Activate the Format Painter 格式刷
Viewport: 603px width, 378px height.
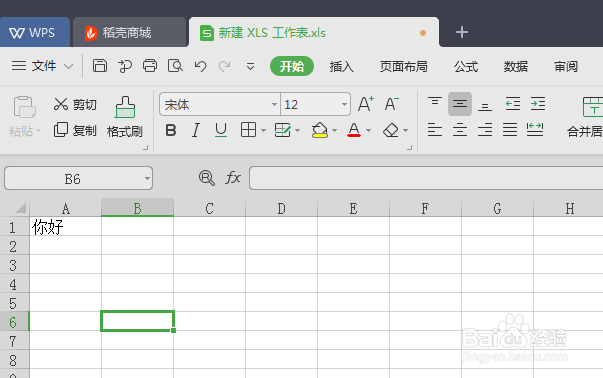pyautogui.click(x=125, y=117)
